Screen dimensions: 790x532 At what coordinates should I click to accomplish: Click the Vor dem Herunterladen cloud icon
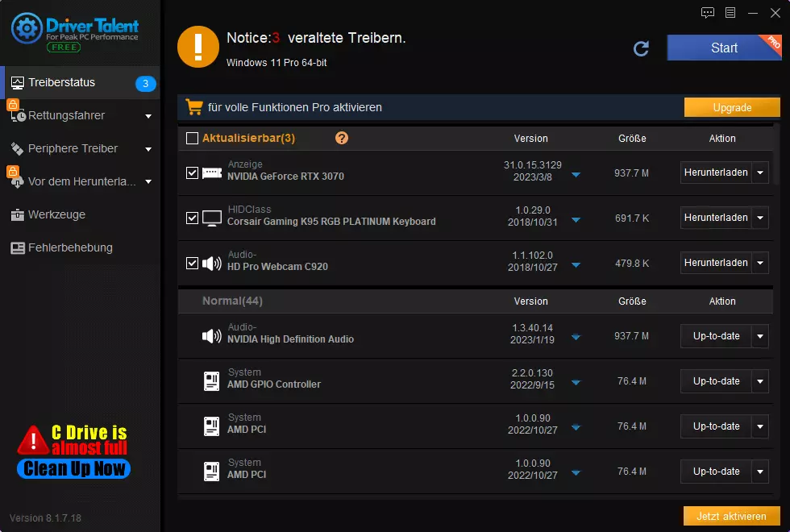(x=18, y=182)
